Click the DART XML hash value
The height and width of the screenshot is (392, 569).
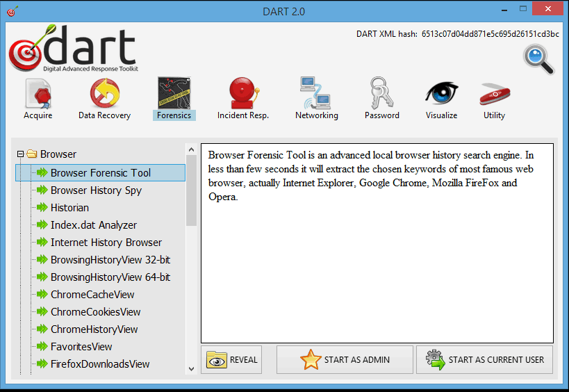point(490,34)
